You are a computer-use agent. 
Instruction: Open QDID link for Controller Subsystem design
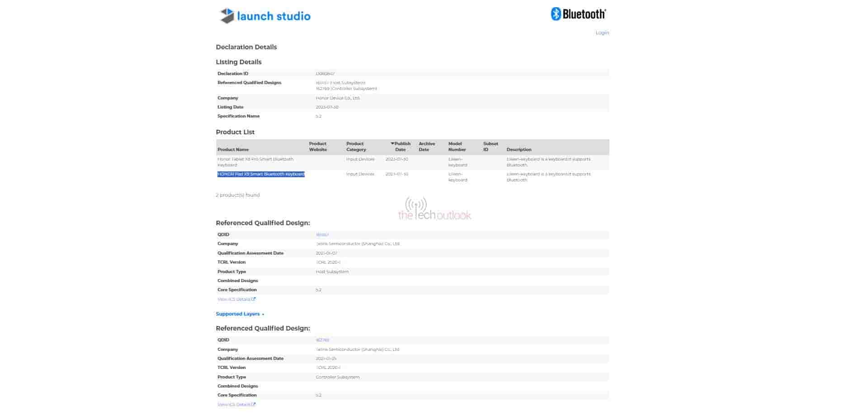[322, 340]
